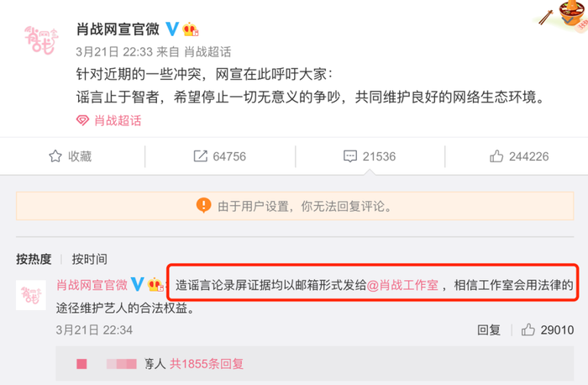Click the repost share icon next to 64756
588x385 pixels.
tap(200, 156)
